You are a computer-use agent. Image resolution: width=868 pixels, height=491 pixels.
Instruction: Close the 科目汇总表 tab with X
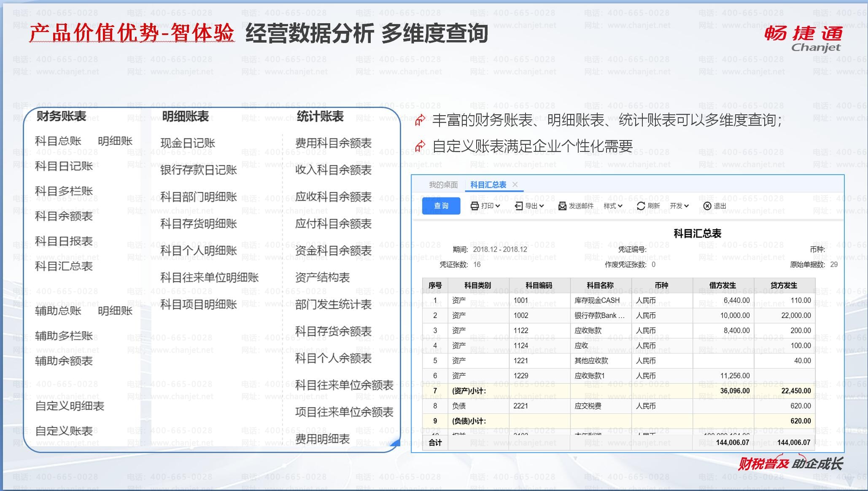(515, 184)
